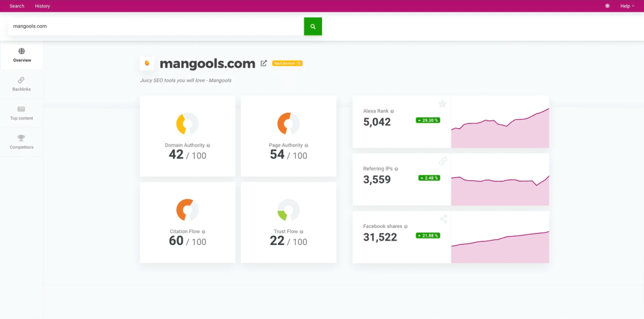This screenshot has width=644, height=319.
Task: Click the Competitors trophy icon
Action: (21, 138)
